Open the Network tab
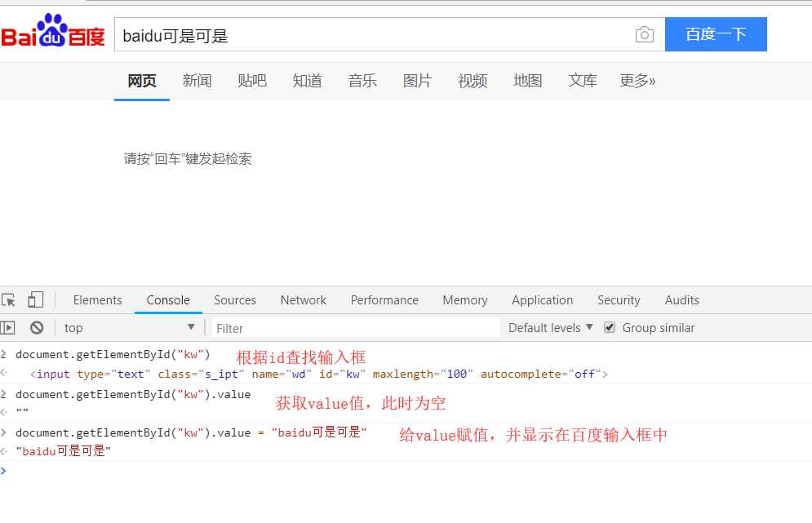This screenshot has height=523, width=812. [x=304, y=299]
